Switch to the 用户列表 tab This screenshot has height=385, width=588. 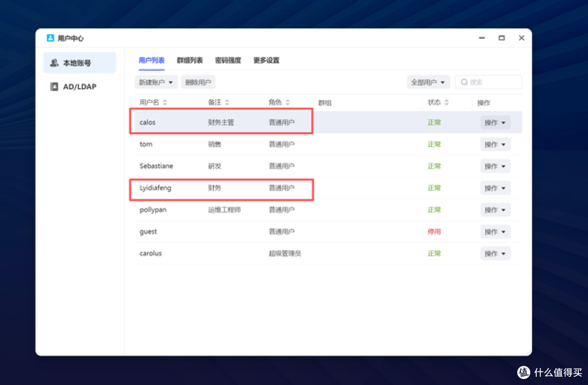pyautogui.click(x=151, y=60)
